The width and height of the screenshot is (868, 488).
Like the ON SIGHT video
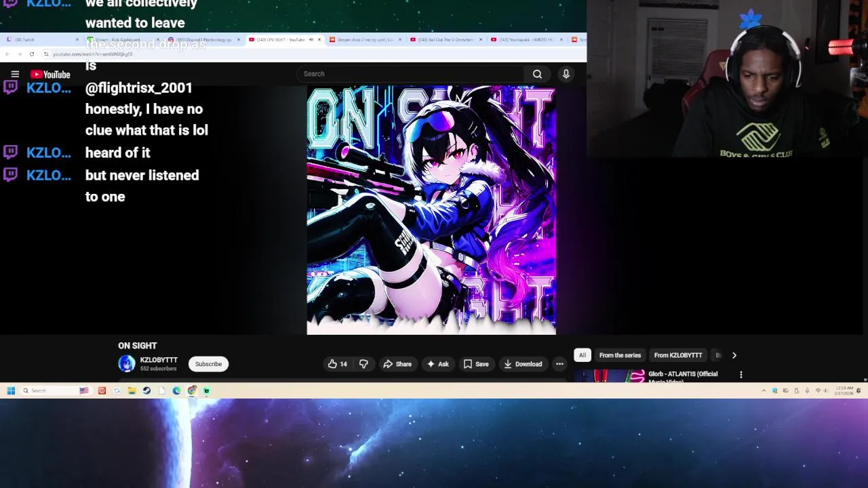click(337, 364)
